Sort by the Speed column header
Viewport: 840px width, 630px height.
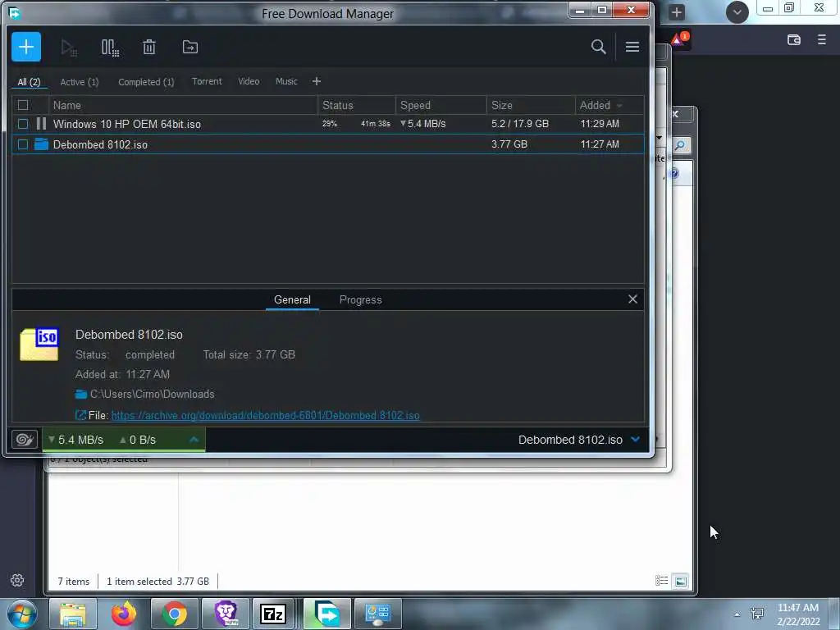pyautogui.click(x=441, y=105)
